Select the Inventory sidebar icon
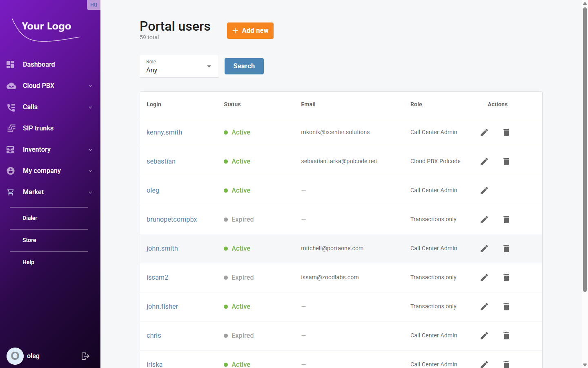 click(10, 149)
